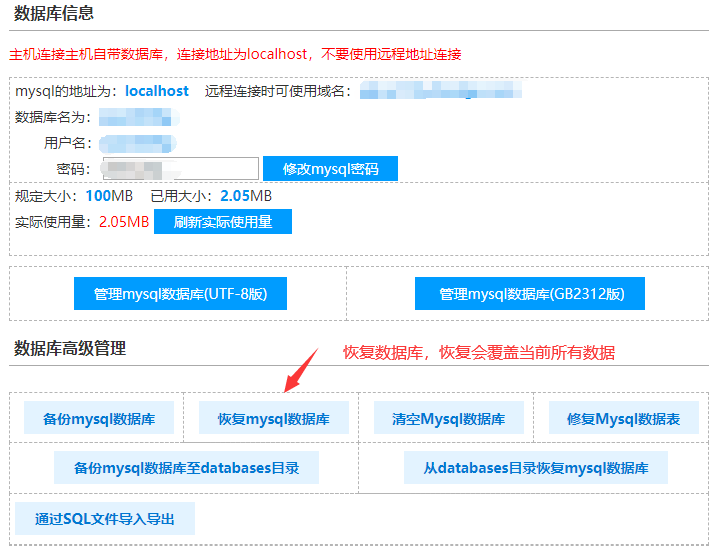Click the blurred 用户名 value

(138, 143)
